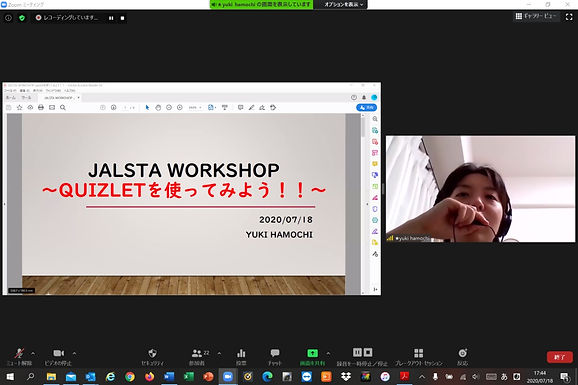Enter full screen with corner arrows icon
The image size is (578, 385).
(x=569, y=17)
